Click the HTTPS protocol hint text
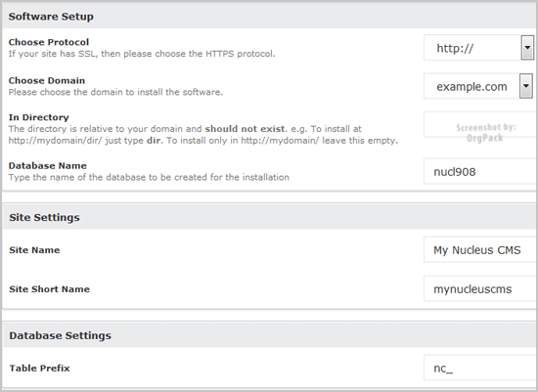The image size is (538, 392). pyautogui.click(x=142, y=54)
